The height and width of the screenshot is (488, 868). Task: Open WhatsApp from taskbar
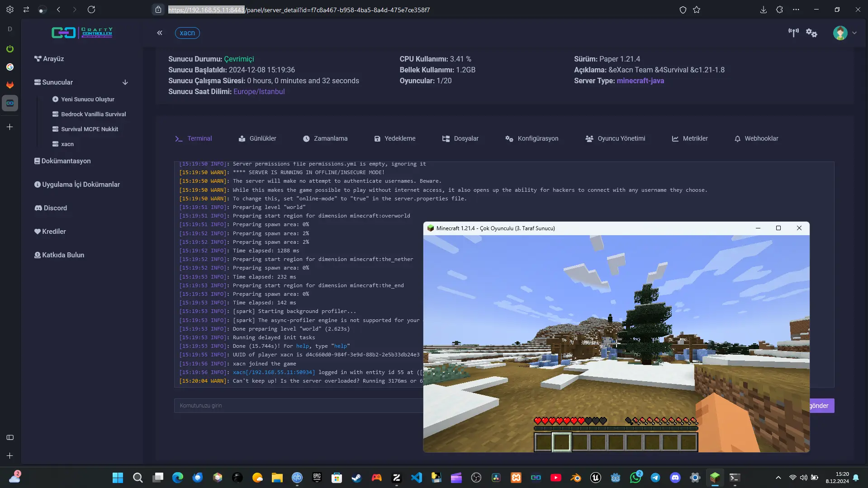[x=636, y=478]
